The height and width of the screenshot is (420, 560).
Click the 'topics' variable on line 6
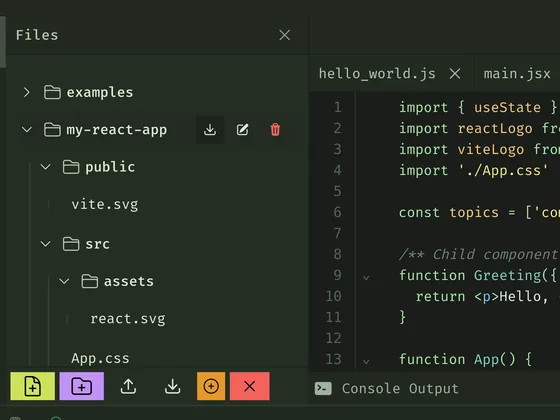point(474,213)
